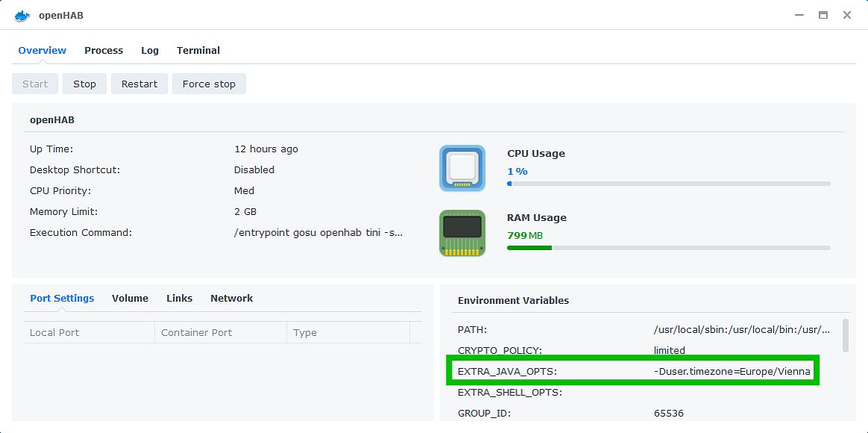Open the Process tab
868x433 pixels.
(x=104, y=50)
